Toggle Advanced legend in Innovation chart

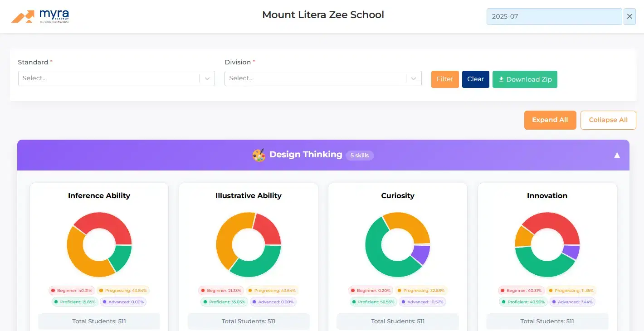[x=572, y=302]
